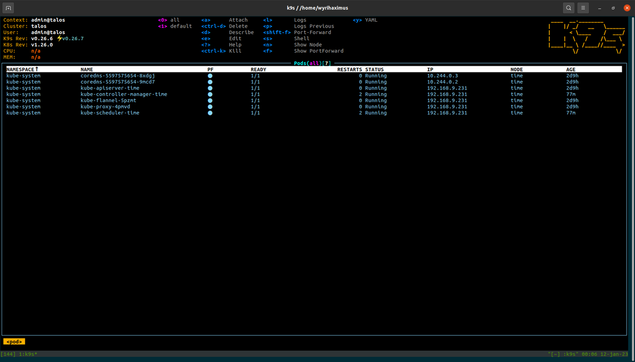The width and height of the screenshot is (635, 362).
Task: Select the second coredns pod name
Action: click(x=117, y=82)
